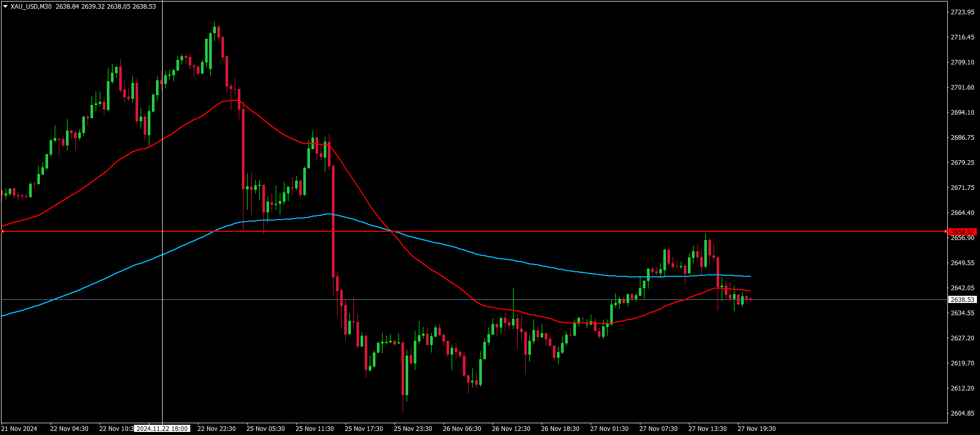Image resolution: width=980 pixels, height=435 pixels.
Task: Click the 25 Nov 23:30 time axis label
Action: pos(413,429)
